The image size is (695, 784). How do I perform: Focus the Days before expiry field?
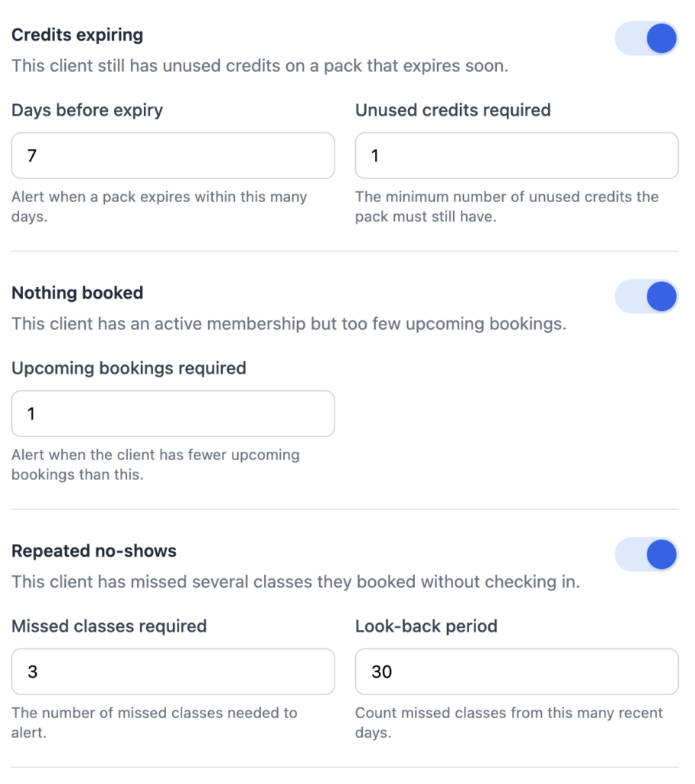pos(173,155)
